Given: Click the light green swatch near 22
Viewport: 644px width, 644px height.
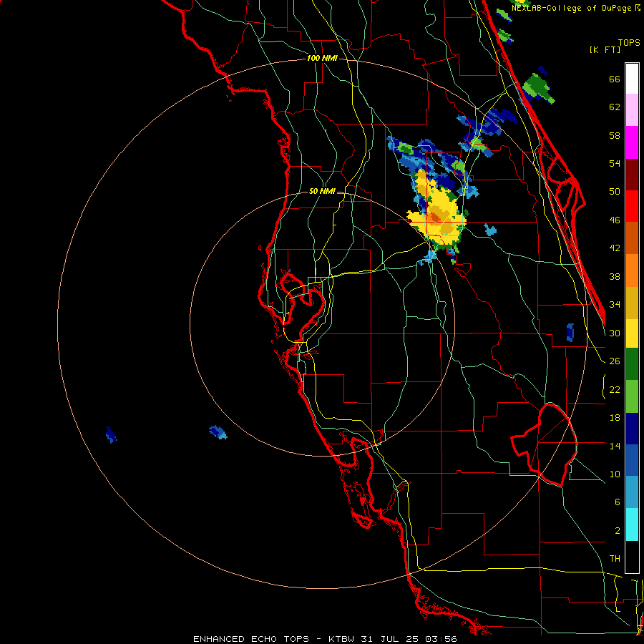Looking at the screenshot, I should coord(632,396).
